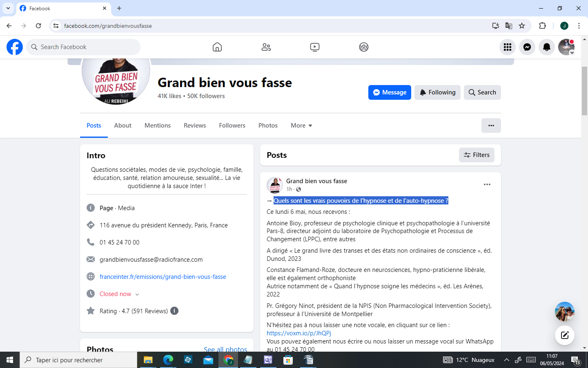Expand the More tab dropdown
The image size is (588, 368).
[x=302, y=126]
